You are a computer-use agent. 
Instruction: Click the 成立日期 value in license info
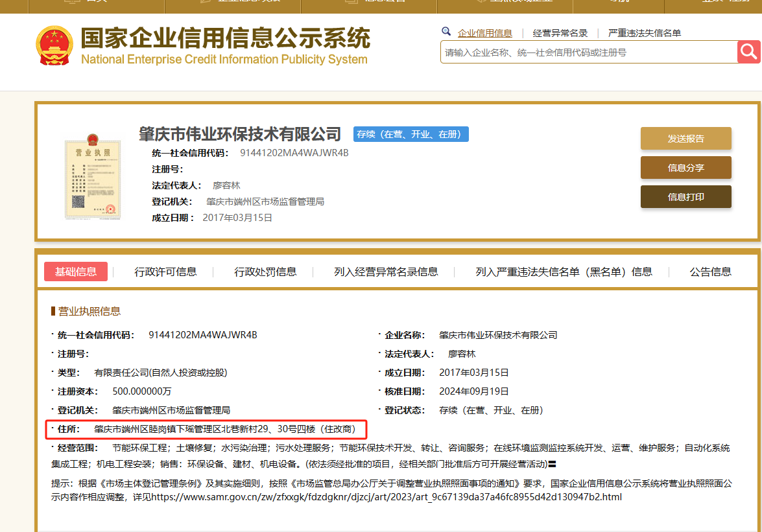pyautogui.click(x=474, y=373)
